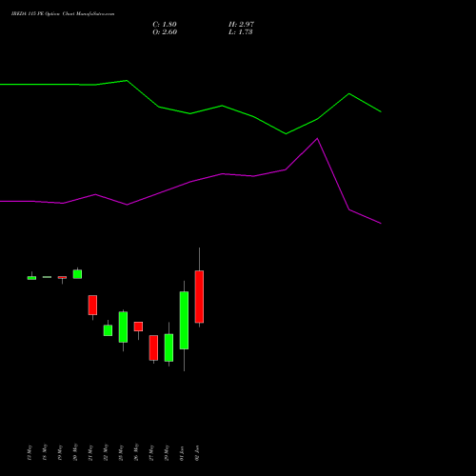
Task: Click the low price label L: 1.73
Action: point(241,32)
